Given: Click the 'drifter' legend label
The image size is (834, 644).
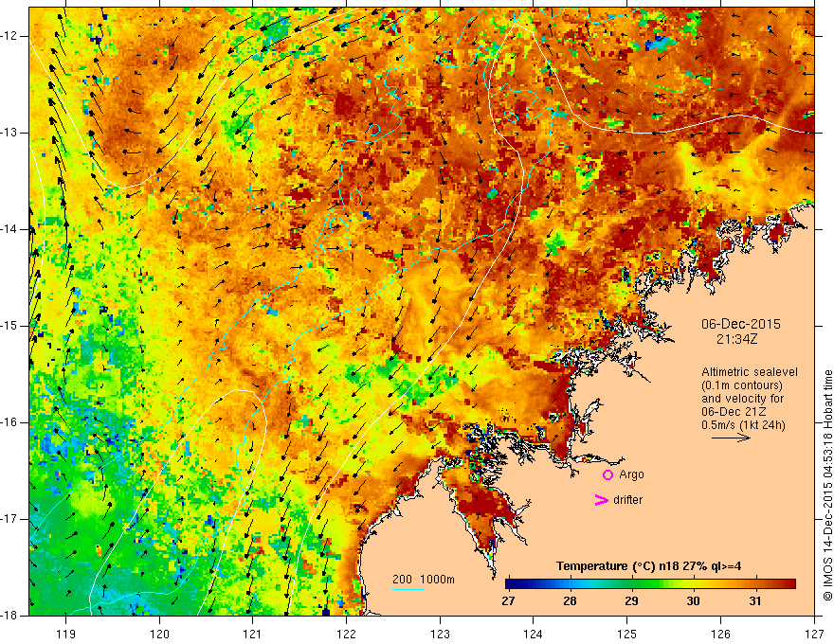Looking at the screenshot, I should pos(627,500).
